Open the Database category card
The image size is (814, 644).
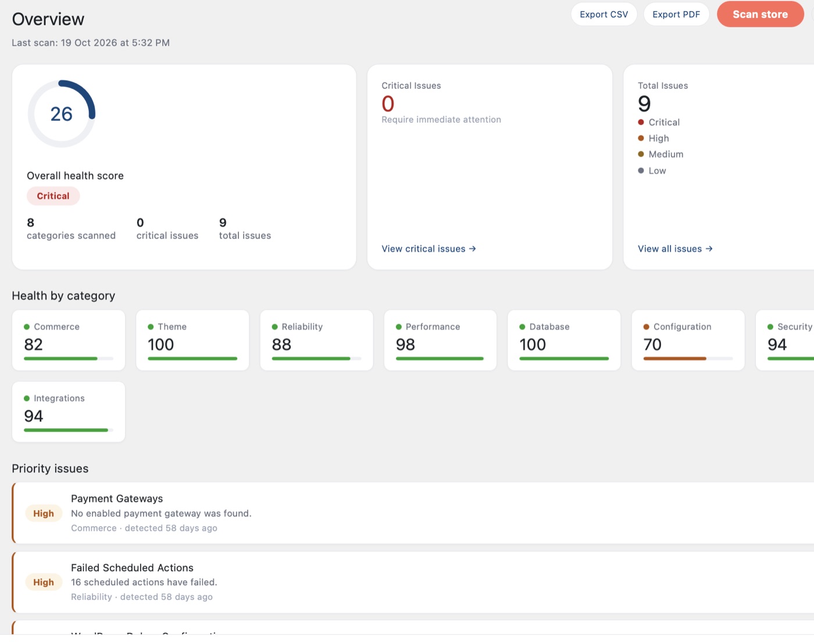(x=564, y=340)
